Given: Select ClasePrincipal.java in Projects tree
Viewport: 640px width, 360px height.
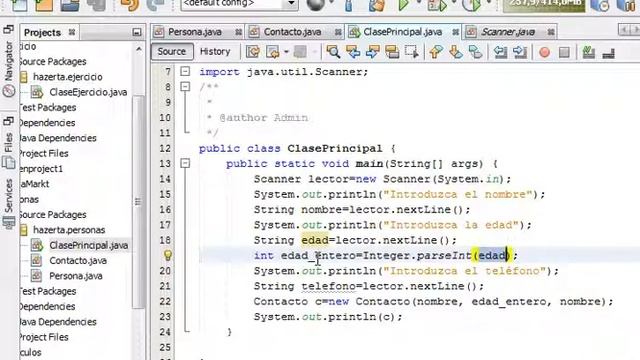Looking at the screenshot, I should [x=89, y=245].
